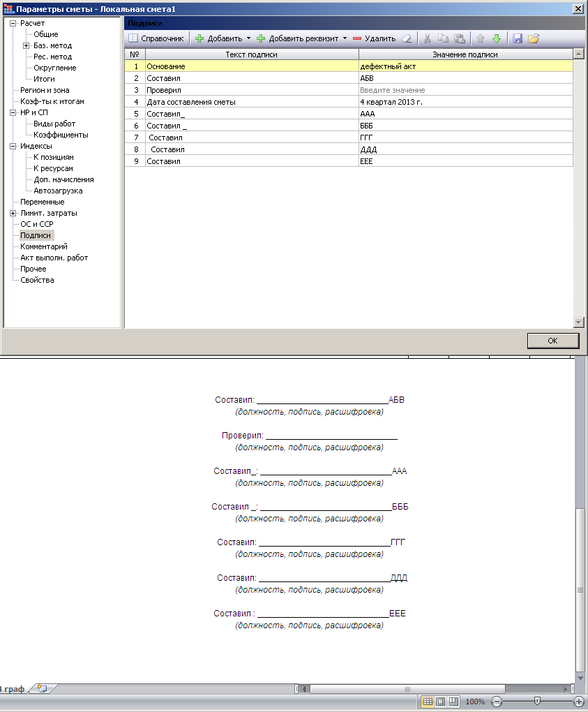Click the Copy icon in toolbar
The height and width of the screenshot is (712, 588).
(444, 38)
